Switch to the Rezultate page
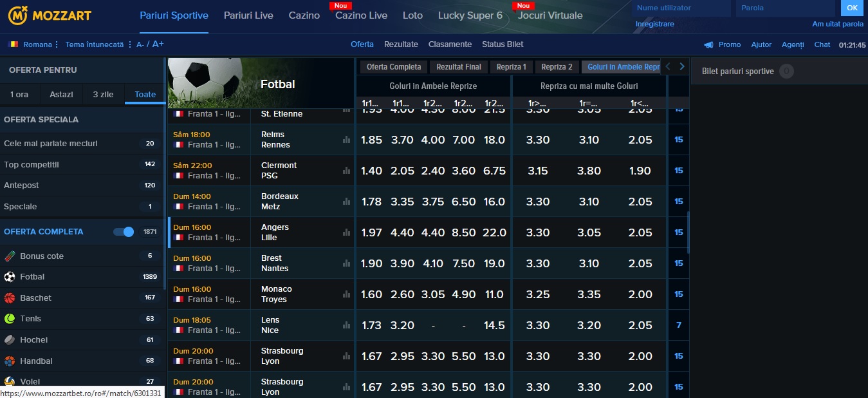Viewport: 868px width, 398px height. coord(401,44)
